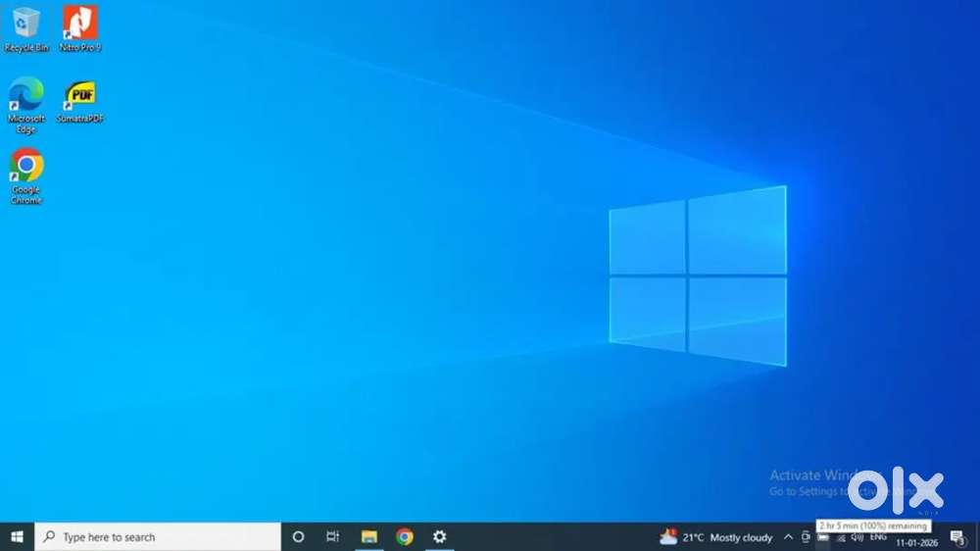Screen dimensions: 980x551
Task: Open the battery status flyout
Action: 823,537
